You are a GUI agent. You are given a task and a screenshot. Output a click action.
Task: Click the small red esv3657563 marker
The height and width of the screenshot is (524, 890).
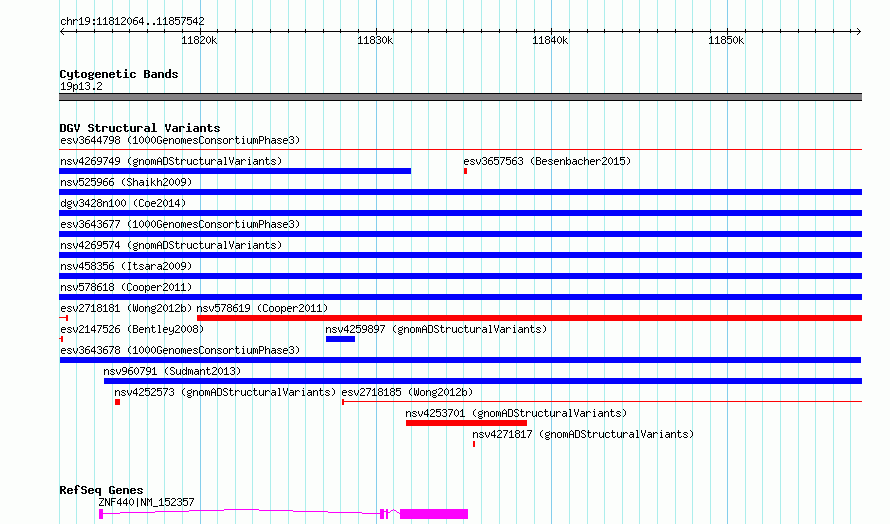pos(465,171)
